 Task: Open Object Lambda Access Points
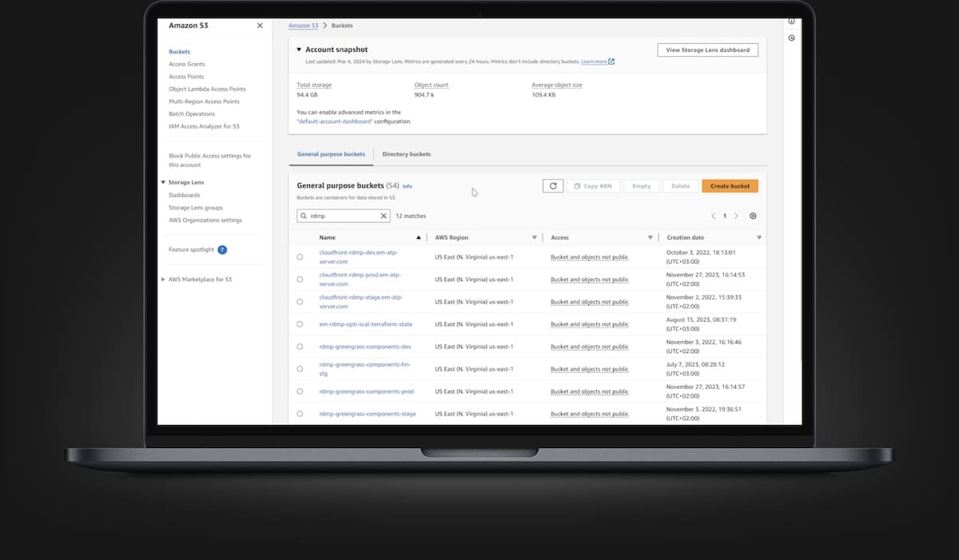tap(207, 89)
